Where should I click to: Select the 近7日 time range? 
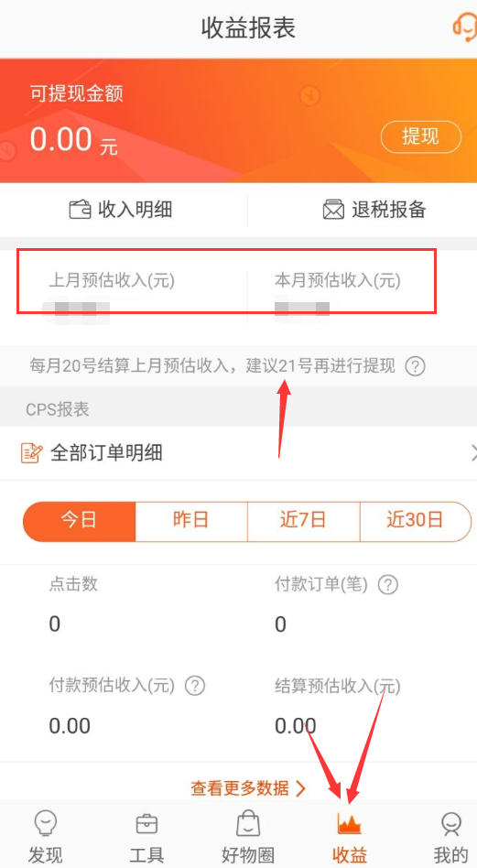(303, 522)
